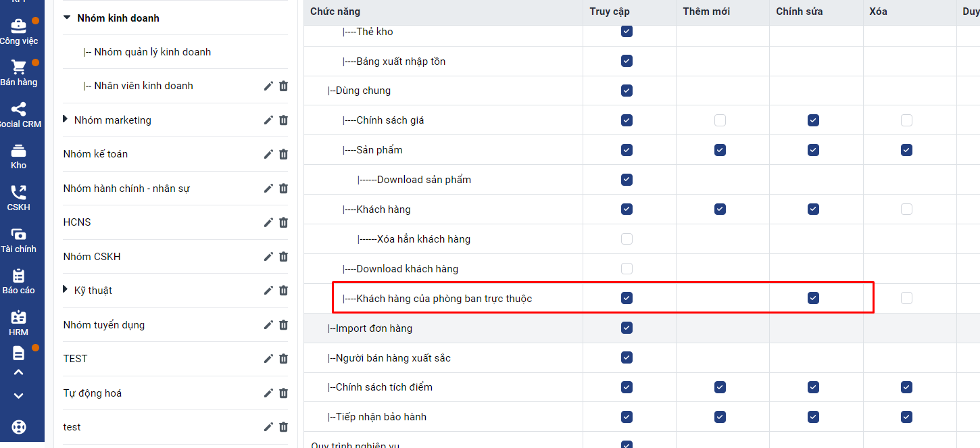
Task: Select Nhóm quản lý kinh doanh group
Action: coord(152,52)
